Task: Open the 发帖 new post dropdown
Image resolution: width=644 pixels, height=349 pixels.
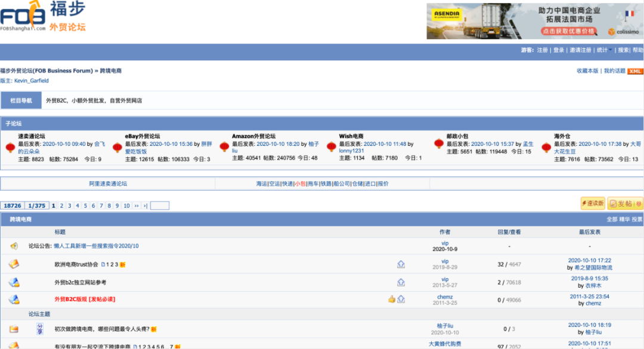Action: click(638, 204)
